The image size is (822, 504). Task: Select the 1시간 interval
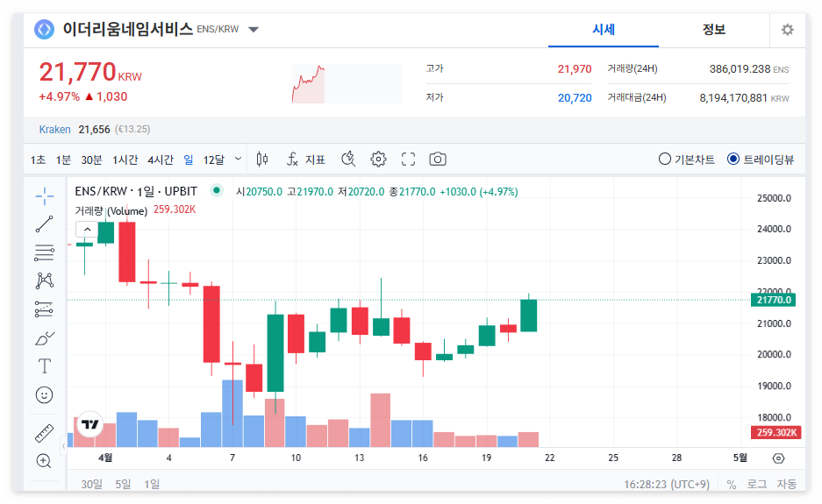(x=125, y=160)
